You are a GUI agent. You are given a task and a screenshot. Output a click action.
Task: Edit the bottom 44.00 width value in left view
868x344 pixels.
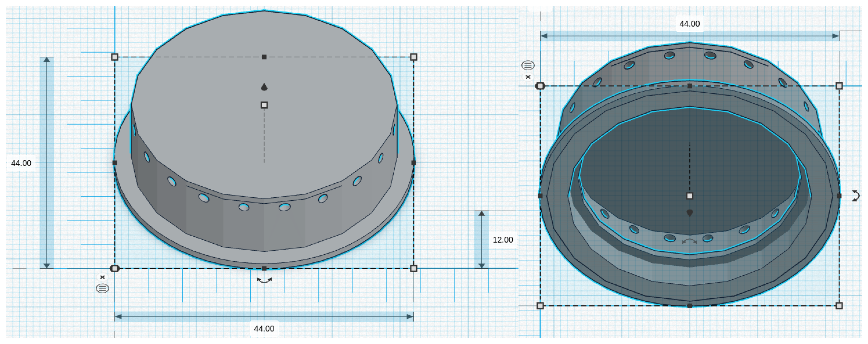pos(264,328)
